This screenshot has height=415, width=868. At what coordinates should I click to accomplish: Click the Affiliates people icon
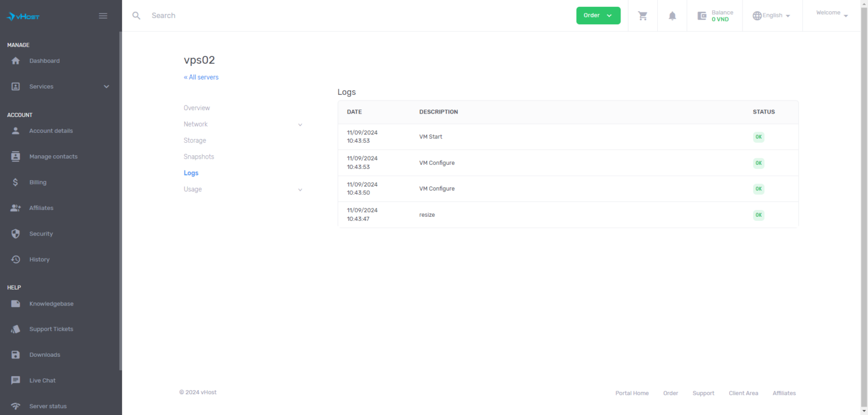[x=16, y=208]
